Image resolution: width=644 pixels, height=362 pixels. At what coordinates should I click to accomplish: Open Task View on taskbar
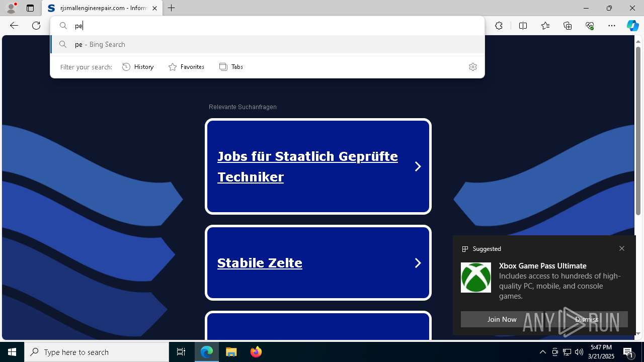coord(181,352)
